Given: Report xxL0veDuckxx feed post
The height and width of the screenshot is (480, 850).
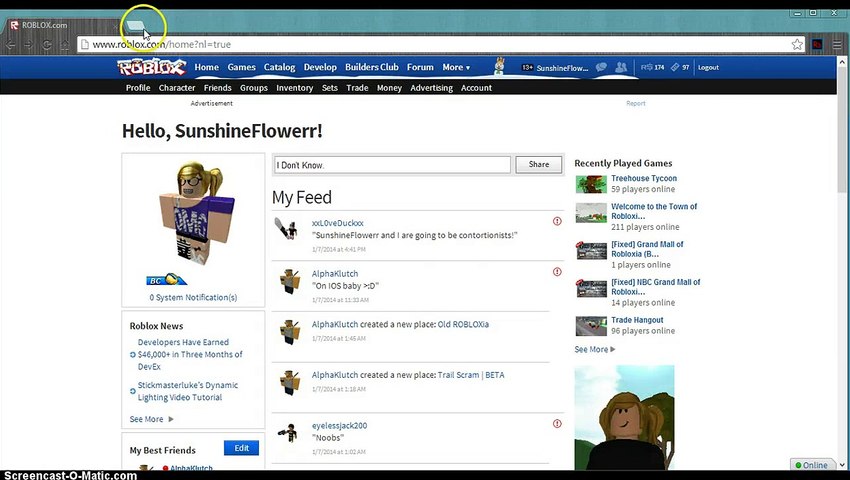Looking at the screenshot, I should [x=557, y=221].
